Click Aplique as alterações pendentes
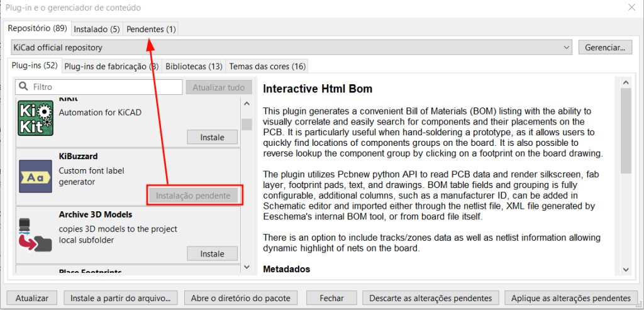The image size is (644, 310). pos(571,298)
